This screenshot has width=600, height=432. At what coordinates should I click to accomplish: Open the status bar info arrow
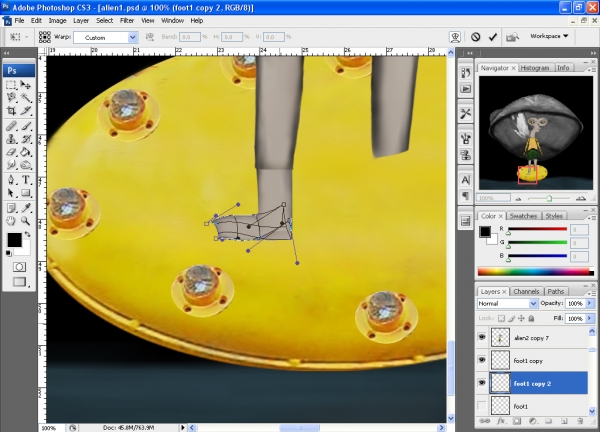coord(183,427)
